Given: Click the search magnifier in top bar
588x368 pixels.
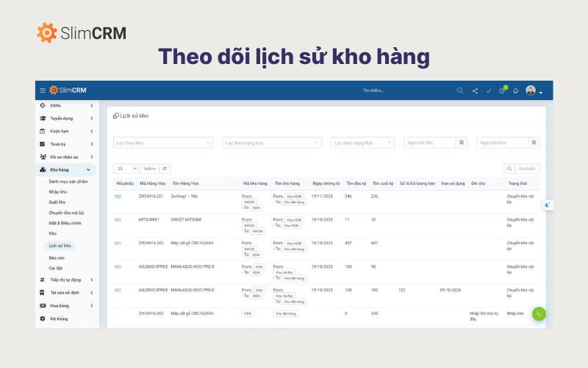Looking at the screenshot, I should pos(460,91).
